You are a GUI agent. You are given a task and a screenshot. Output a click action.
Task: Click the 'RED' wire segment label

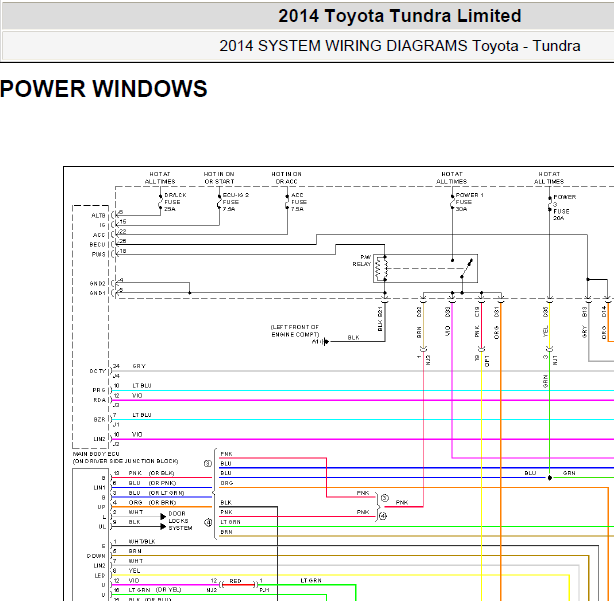[235, 581]
